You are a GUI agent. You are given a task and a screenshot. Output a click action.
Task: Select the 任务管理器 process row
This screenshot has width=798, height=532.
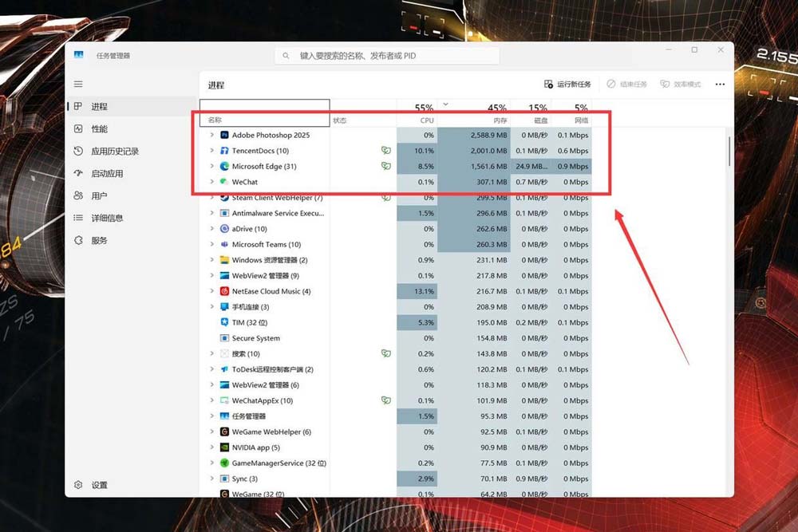pyautogui.click(x=396, y=416)
